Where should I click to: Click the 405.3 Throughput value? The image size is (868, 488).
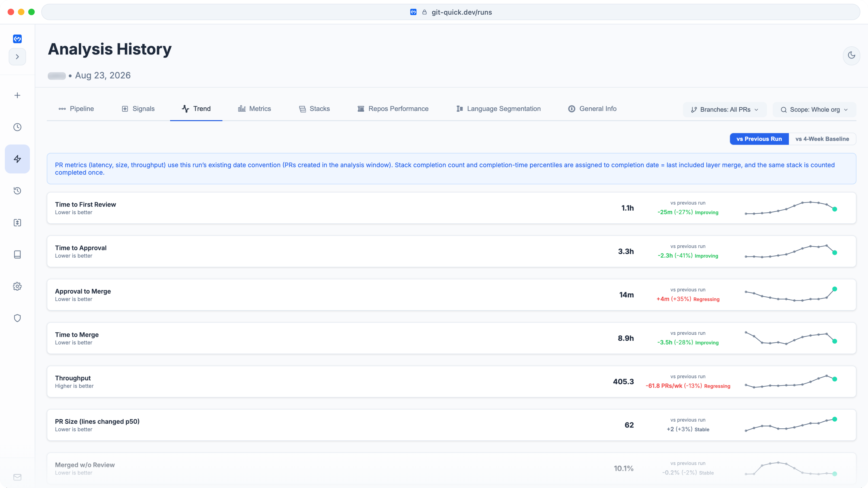click(x=623, y=382)
